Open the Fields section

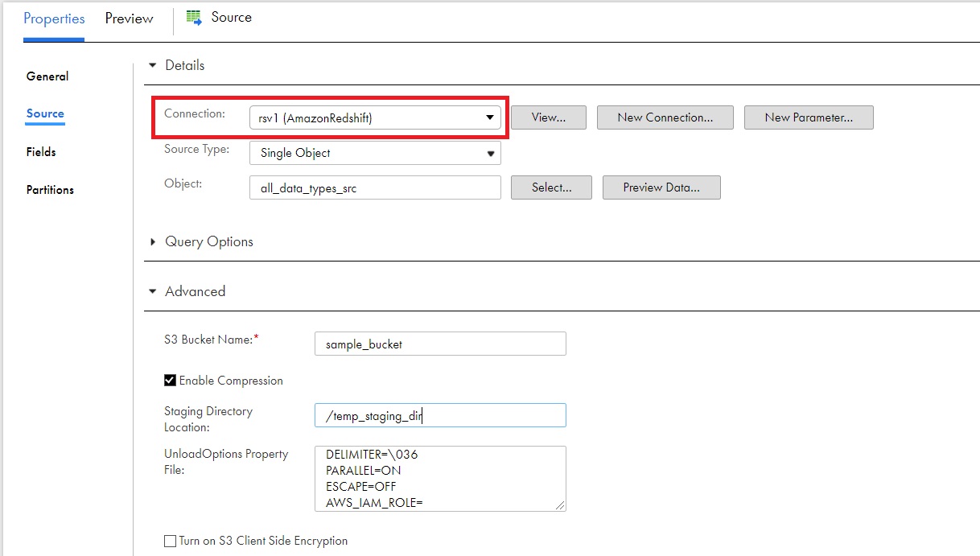(x=41, y=152)
